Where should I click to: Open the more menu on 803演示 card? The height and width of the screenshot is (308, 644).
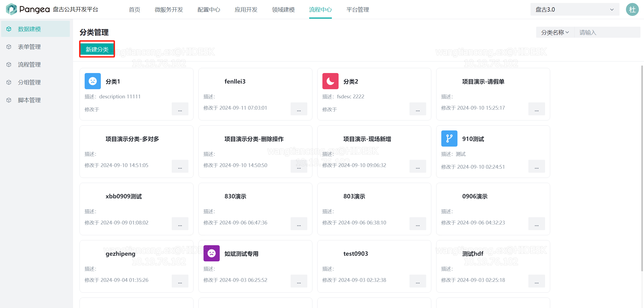(418, 224)
